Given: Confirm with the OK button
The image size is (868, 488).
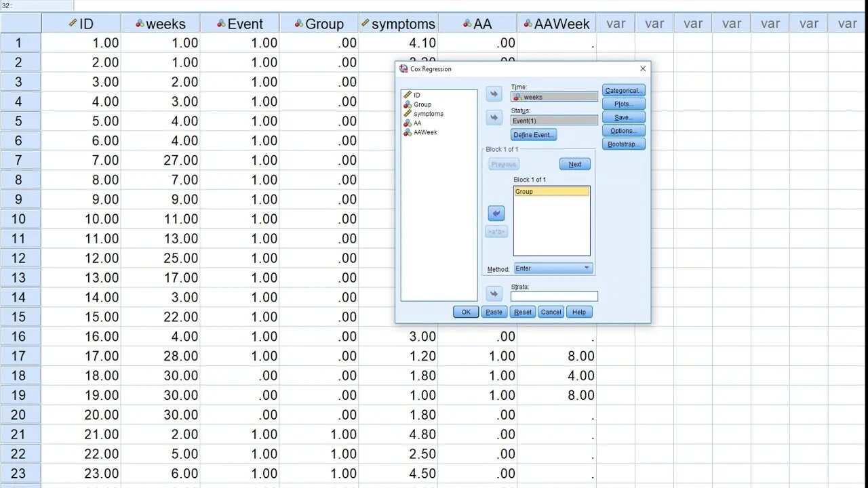Looking at the screenshot, I should [x=466, y=312].
